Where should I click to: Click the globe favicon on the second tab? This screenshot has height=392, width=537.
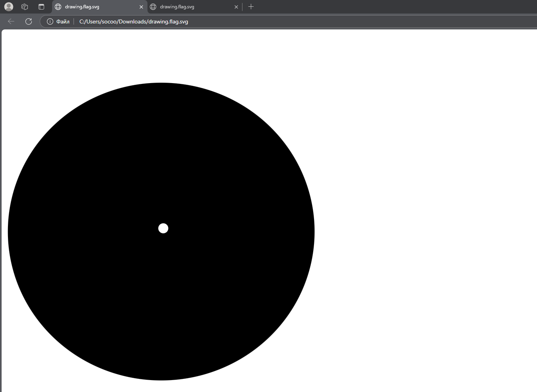point(153,7)
